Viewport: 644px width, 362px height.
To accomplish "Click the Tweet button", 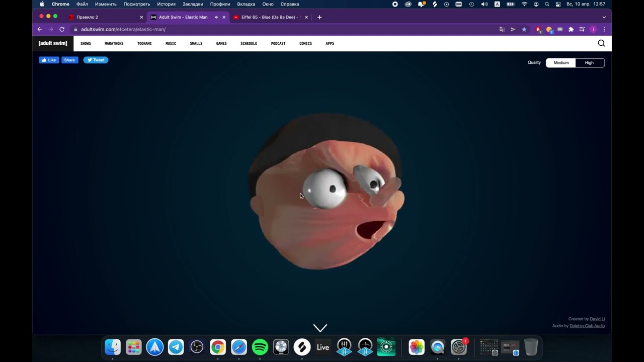I will [96, 60].
